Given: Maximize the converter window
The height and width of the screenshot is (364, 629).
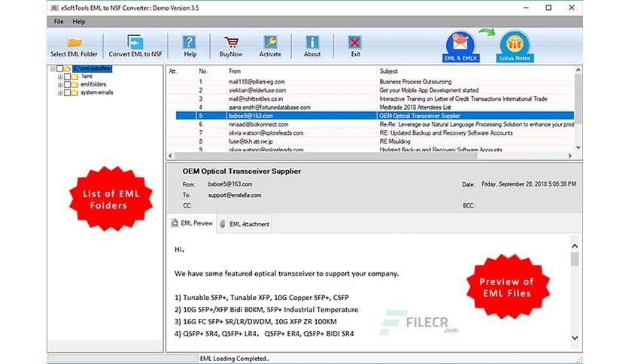Looking at the screenshot, I should 548,8.
